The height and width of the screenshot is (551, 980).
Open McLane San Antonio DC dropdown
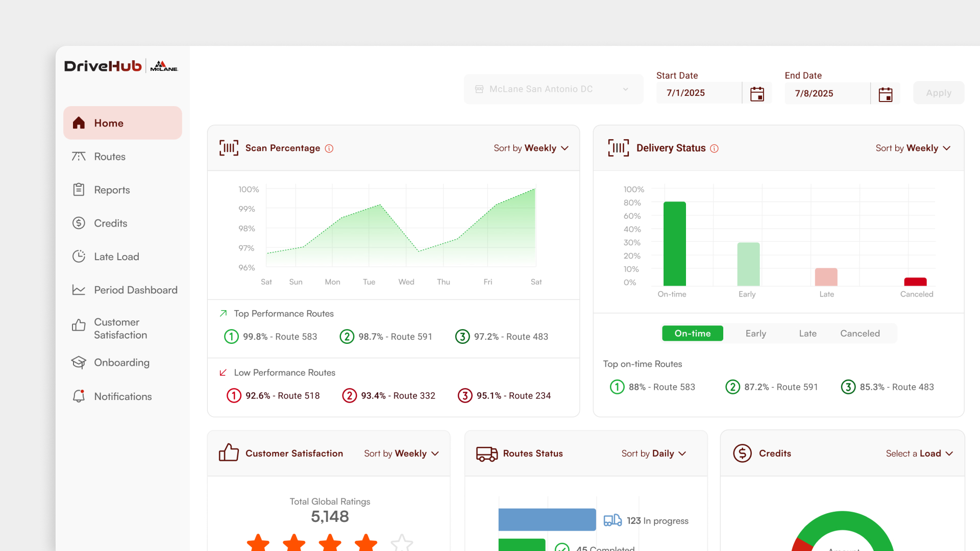(x=553, y=89)
